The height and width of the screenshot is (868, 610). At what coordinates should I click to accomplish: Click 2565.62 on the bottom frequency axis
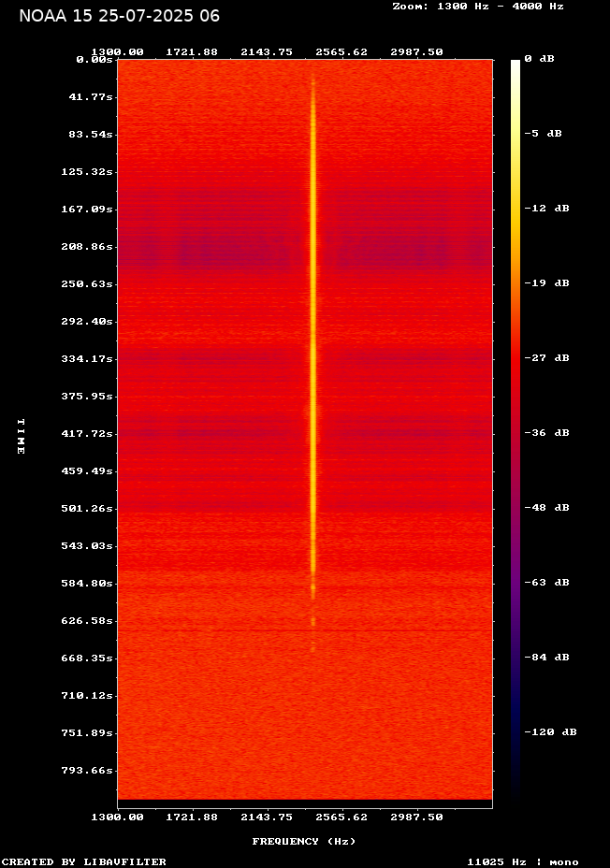pyautogui.click(x=341, y=817)
